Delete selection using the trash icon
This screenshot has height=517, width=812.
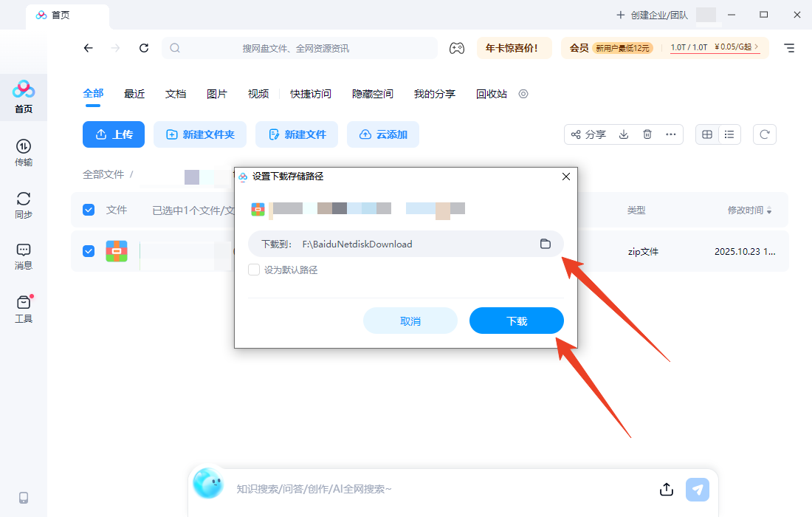pyautogui.click(x=647, y=134)
